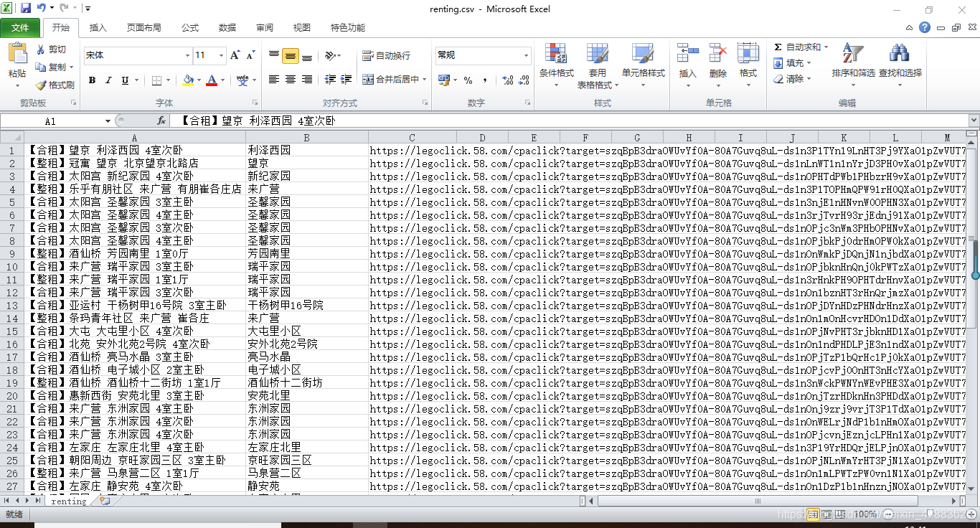Decrease font size with the small A

tap(250, 55)
